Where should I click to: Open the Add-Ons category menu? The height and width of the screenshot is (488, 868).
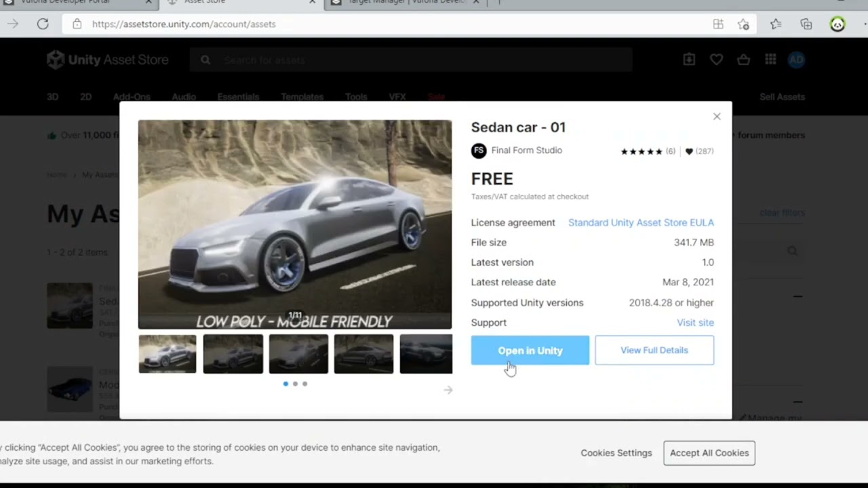[132, 97]
